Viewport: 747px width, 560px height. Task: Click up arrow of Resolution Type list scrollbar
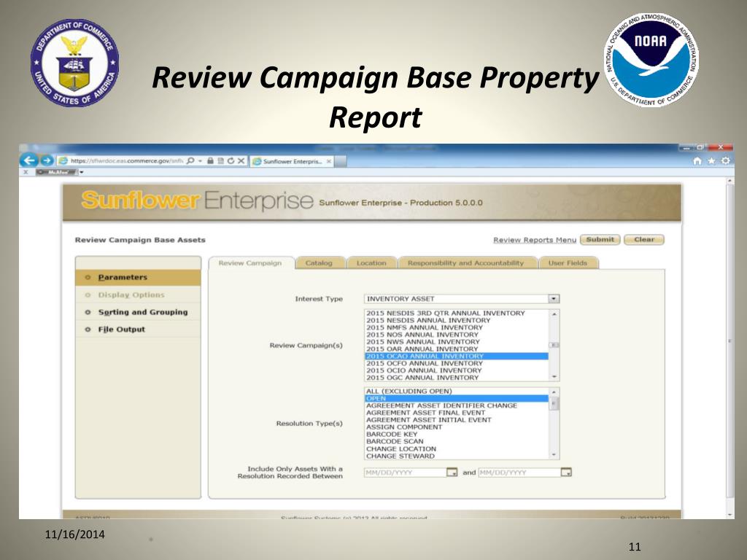pyautogui.click(x=554, y=392)
